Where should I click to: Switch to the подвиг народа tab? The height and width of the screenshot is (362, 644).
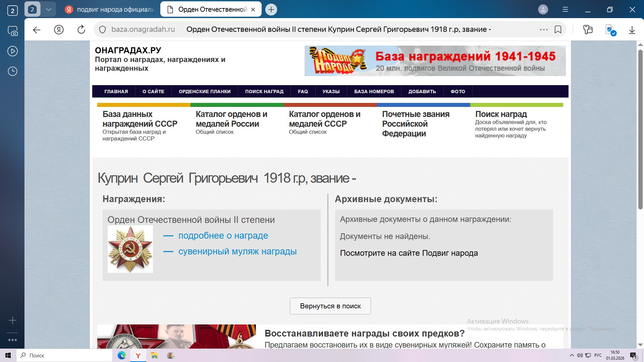(x=111, y=9)
